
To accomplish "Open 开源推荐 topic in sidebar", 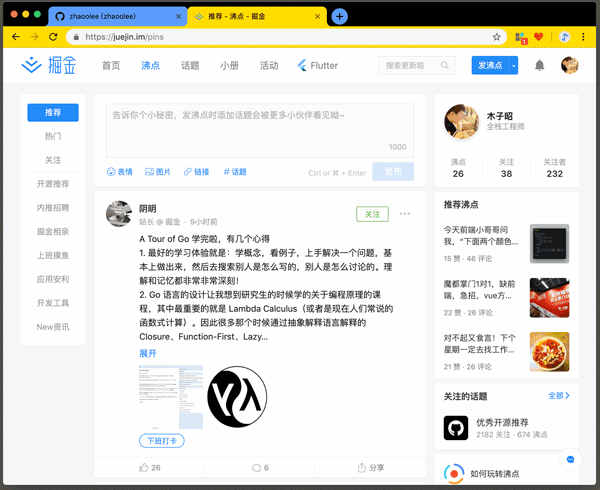I will click(x=53, y=184).
